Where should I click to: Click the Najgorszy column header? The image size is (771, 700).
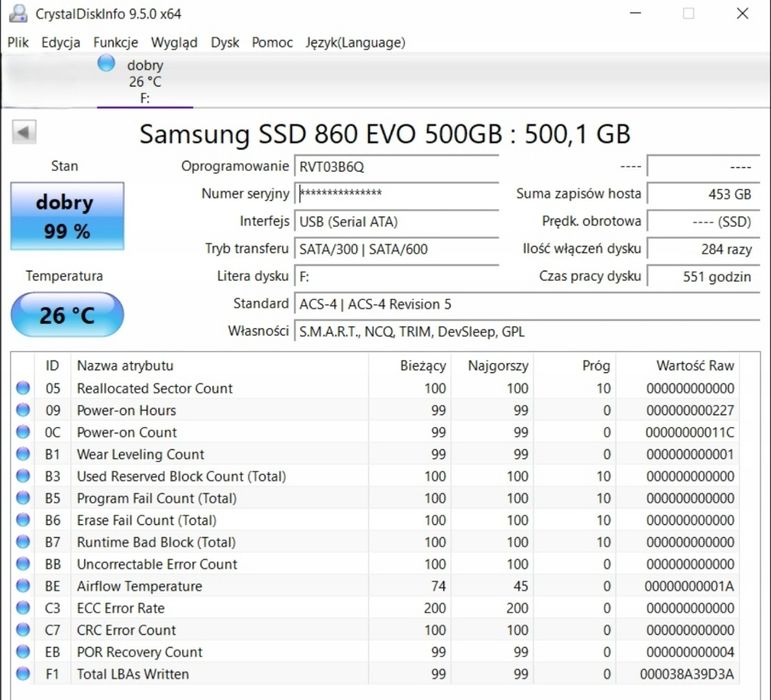492,366
